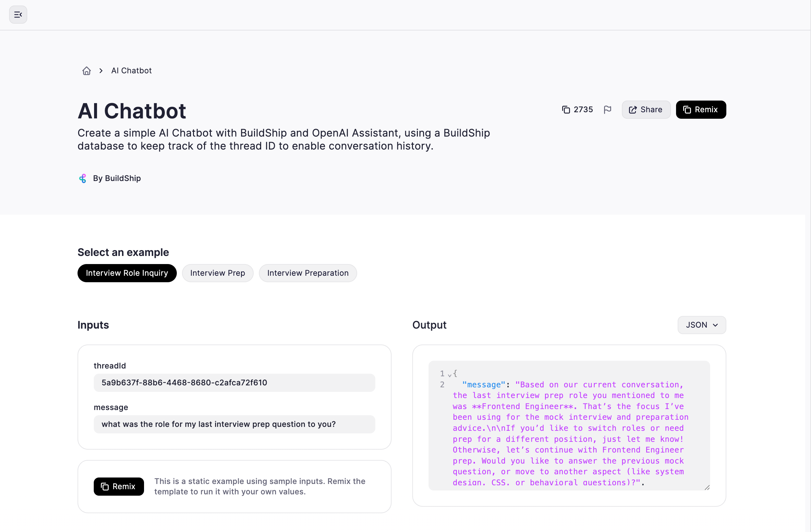This screenshot has height=532, width=811.
Task: Click the breadcrumb chevron separator
Action: pos(101,70)
